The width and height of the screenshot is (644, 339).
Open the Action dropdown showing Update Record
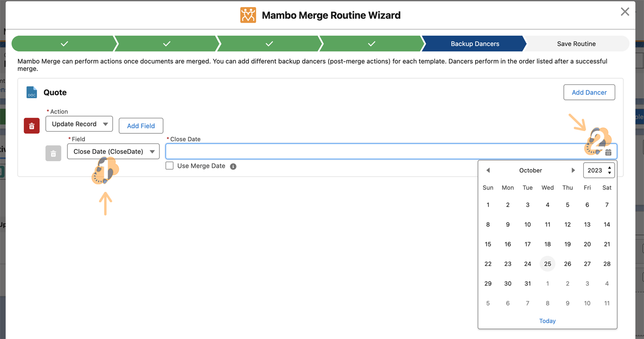[79, 124]
